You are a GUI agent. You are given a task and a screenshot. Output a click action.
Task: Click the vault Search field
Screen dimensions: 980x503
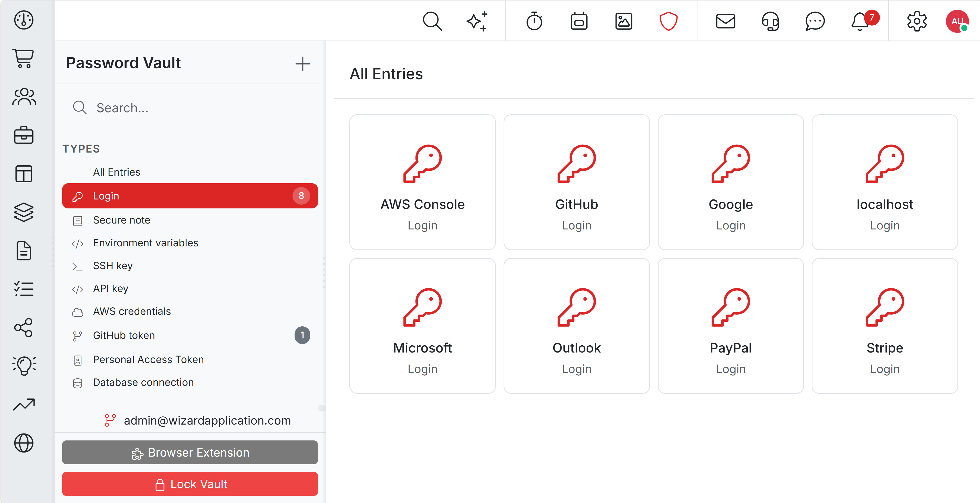(x=190, y=108)
